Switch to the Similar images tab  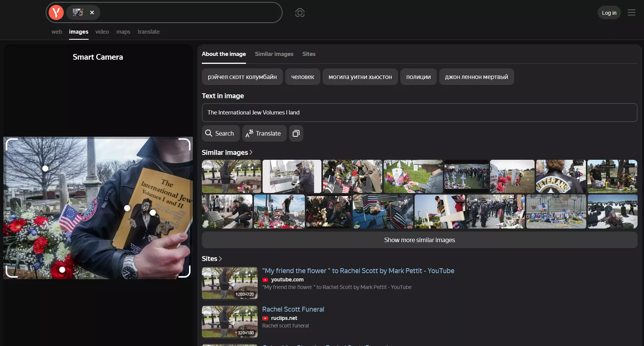pyautogui.click(x=274, y=54)
